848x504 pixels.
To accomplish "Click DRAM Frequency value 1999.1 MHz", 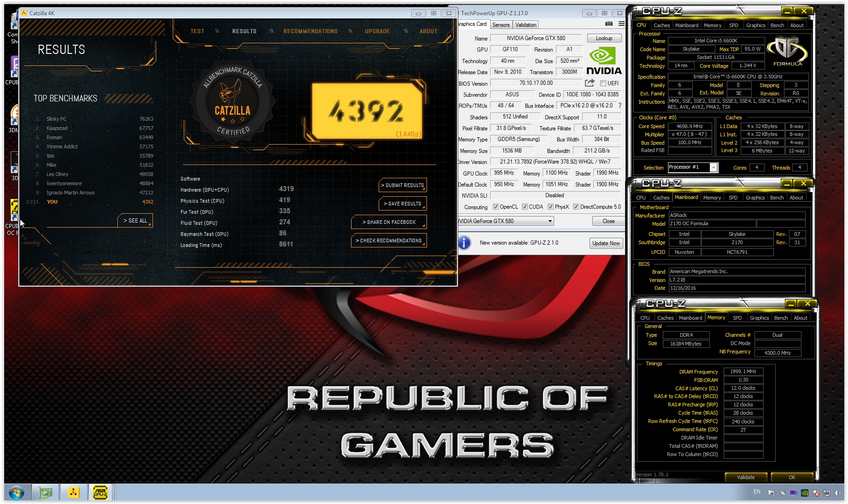I will [743, 371].
